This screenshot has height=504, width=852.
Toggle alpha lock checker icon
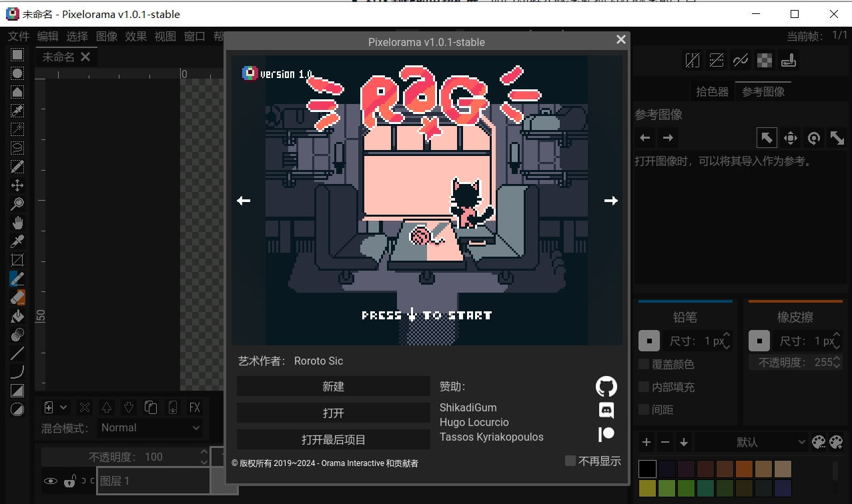point(765,61)
